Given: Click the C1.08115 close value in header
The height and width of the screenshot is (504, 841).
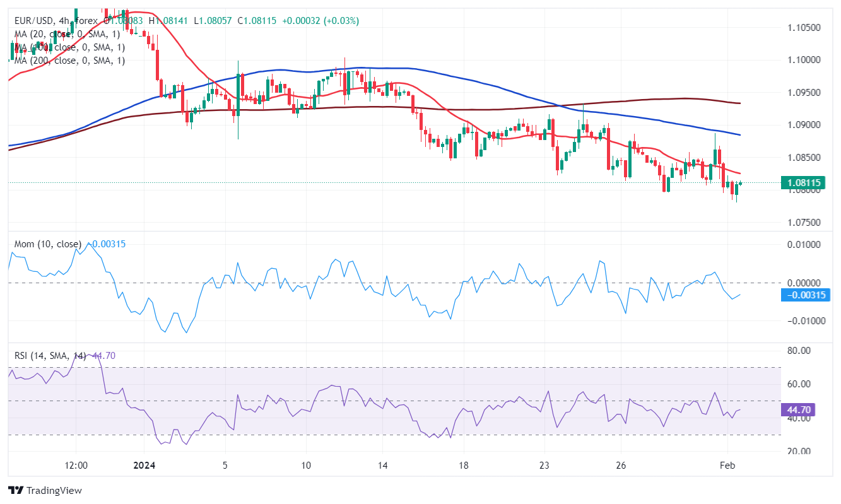Looking at the screenshot, I should [x=259, y=21].
